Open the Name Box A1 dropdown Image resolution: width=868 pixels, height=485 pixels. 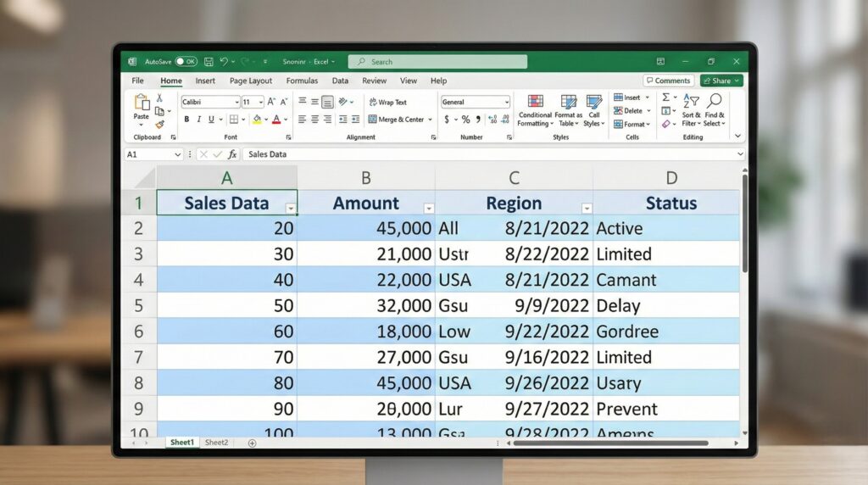tap(178, 154)
